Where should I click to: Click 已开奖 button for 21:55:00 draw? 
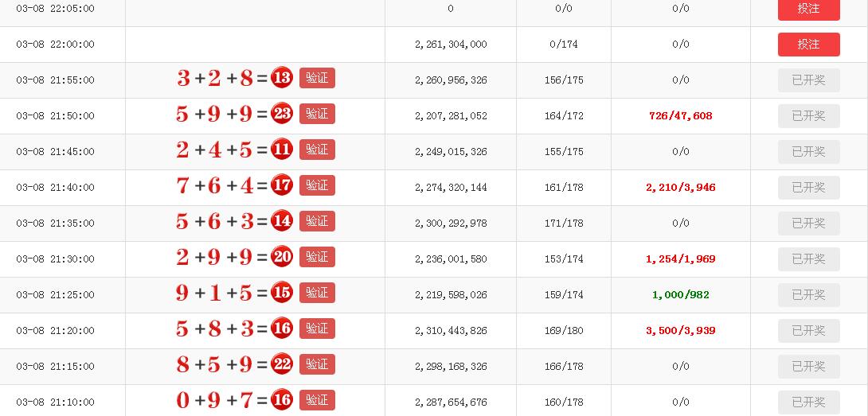click(808, 80)
